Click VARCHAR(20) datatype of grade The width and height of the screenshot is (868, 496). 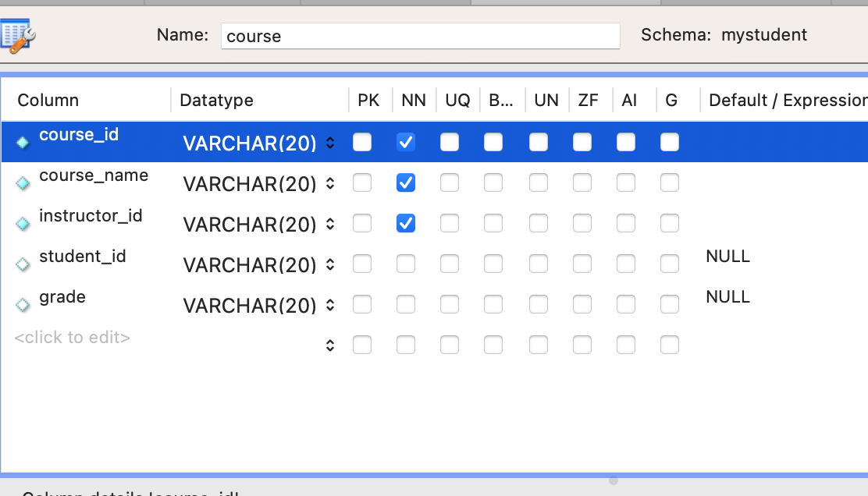tap(250, 305)
